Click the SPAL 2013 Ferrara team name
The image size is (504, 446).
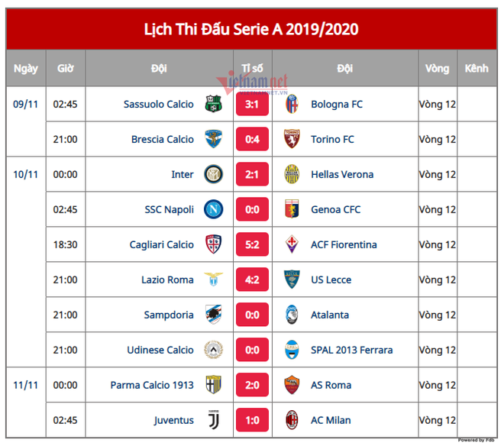(x=351, y=351)
